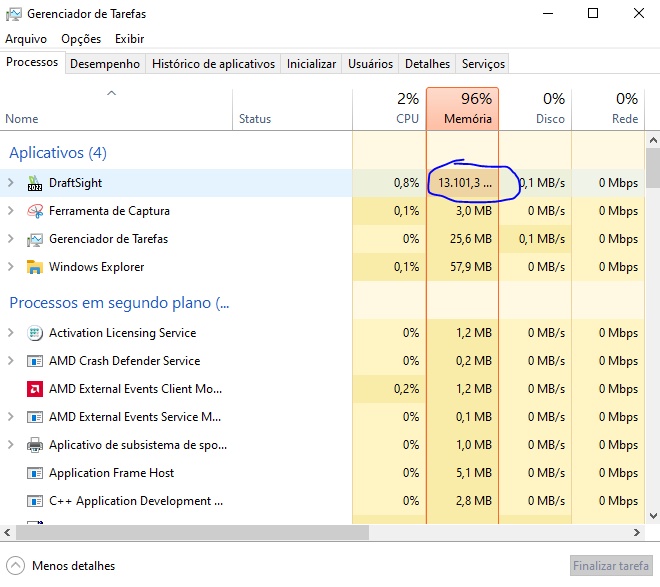Click the vertical scrollbar thumb
Image resolution: width=660 pixels, height=587 pixels.
(652, 168)
